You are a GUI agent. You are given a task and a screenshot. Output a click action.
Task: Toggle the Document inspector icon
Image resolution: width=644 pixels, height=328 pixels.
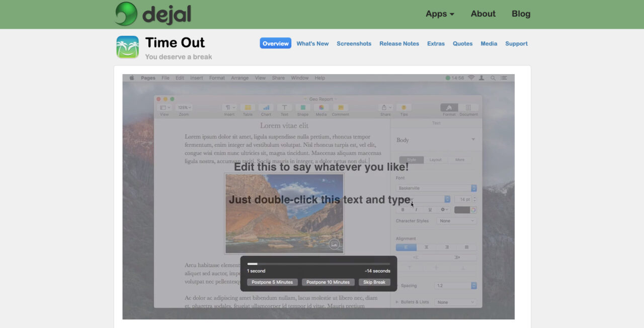point(468,107)
